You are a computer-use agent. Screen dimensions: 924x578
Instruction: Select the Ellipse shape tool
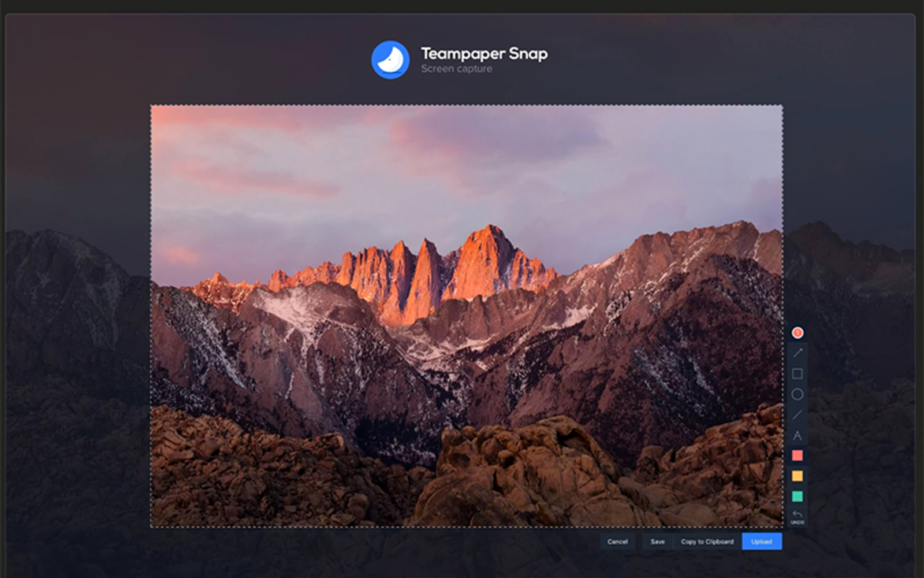point(798,395)
